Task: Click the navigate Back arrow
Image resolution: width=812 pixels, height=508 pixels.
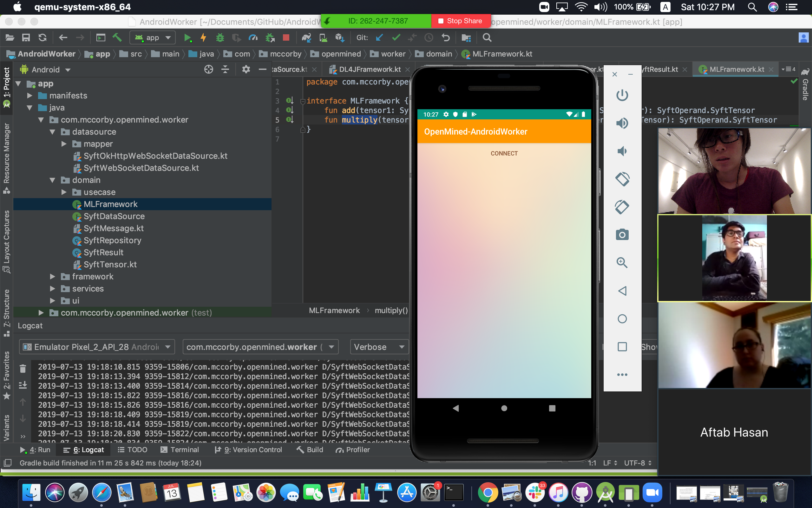Action: click(63, 38)
